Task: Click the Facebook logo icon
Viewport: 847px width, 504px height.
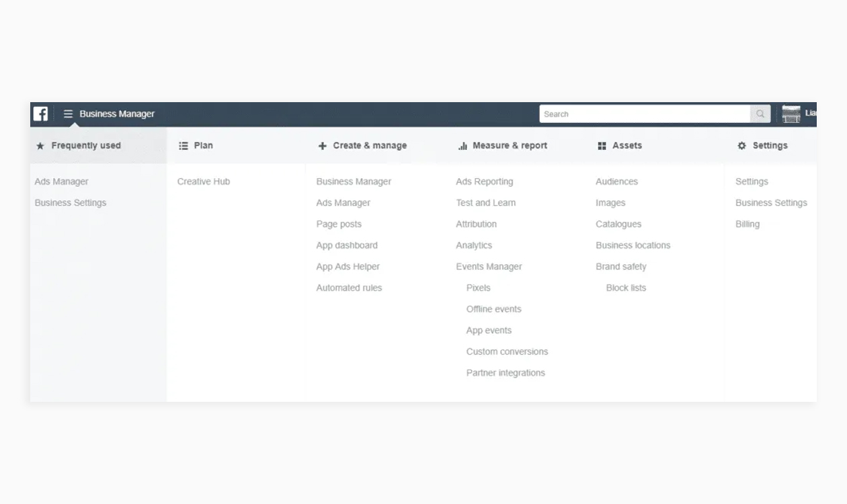Action: click(41, 114)
